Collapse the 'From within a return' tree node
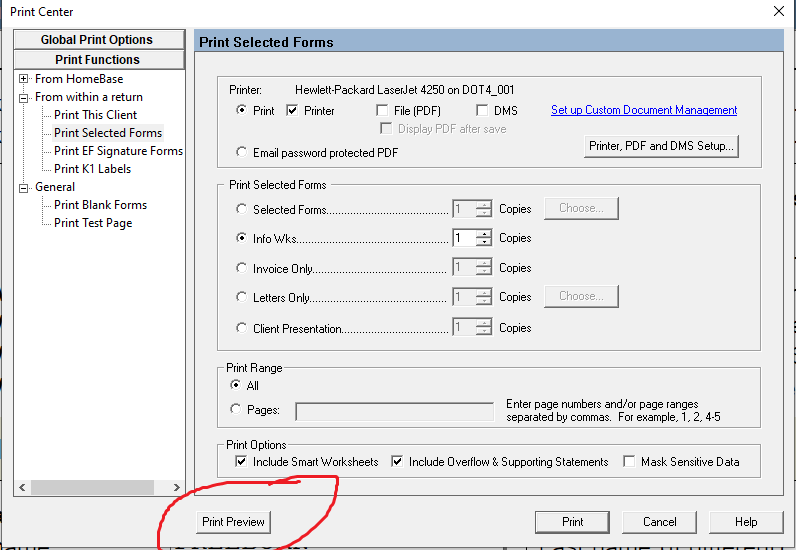796x550 pixels. (23, 98)
